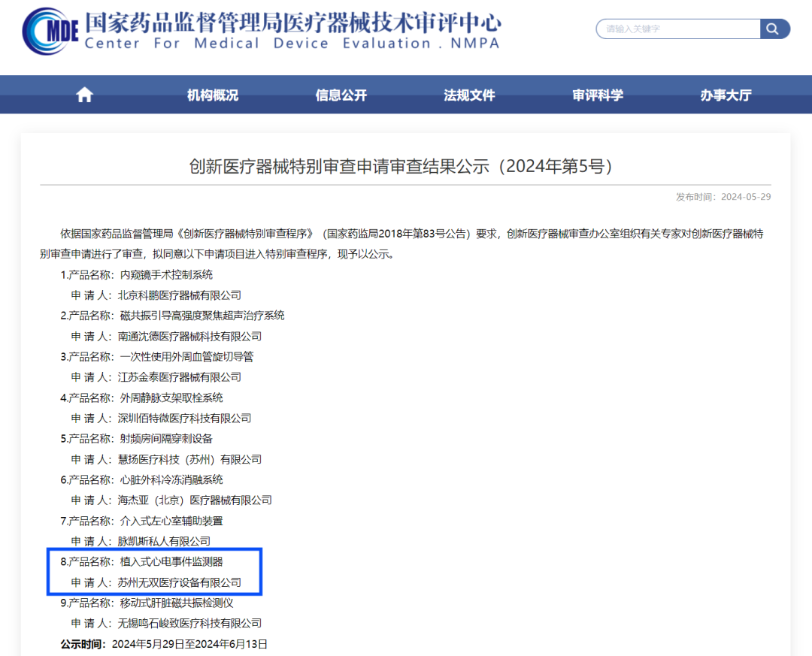Click applicant 南通沈德医疗器械科技有限公司
Viewport: 812px width, 656px height.
(189, 336)
